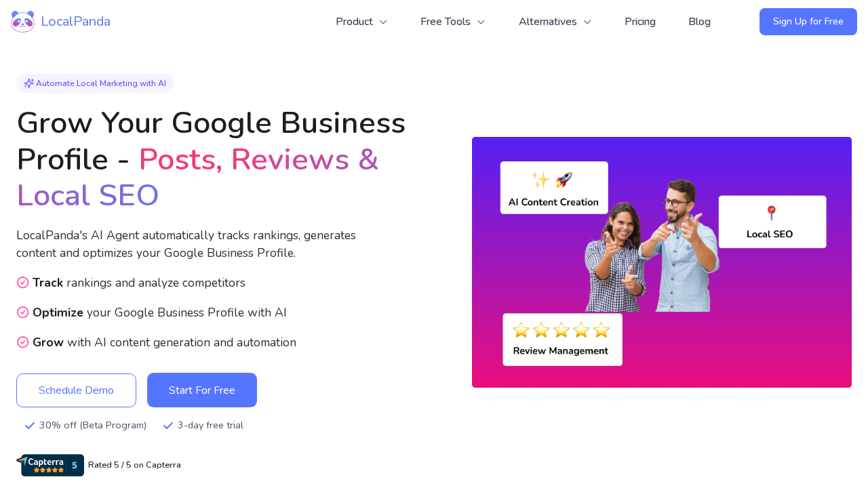Click the sparkle icon in Automate Local Marketing badge
The height and width of the screenshot is (488, 868).
29,83
